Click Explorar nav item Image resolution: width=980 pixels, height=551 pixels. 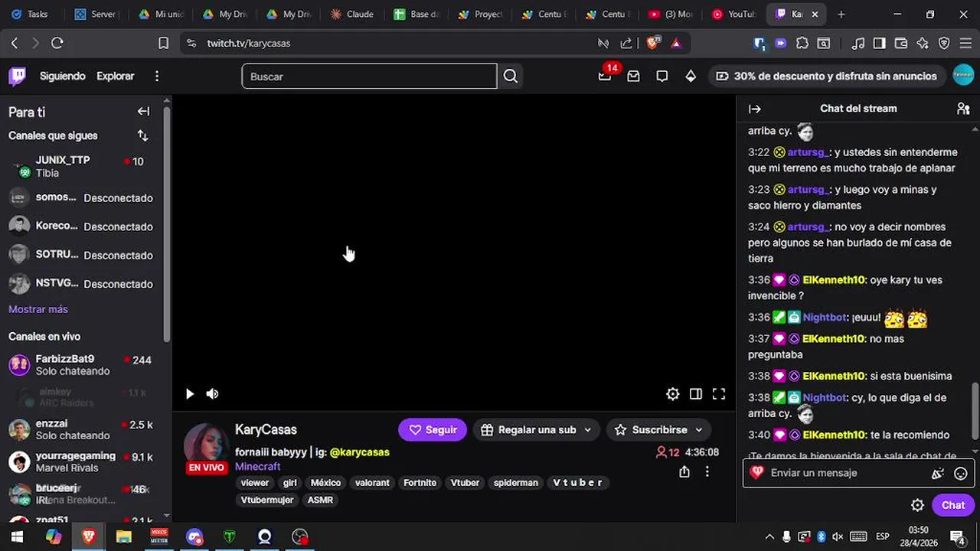tap(116, 76)
